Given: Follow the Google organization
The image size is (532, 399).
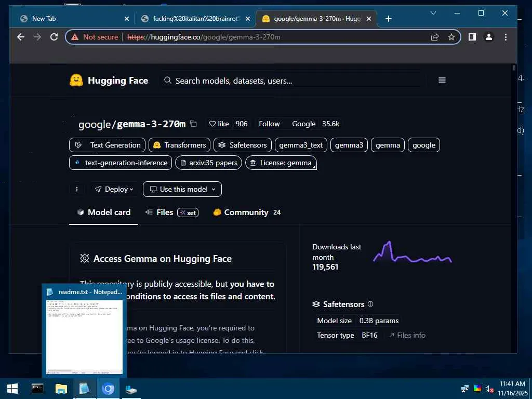Looking at the screenshot, I should click(x=269, y=124).
